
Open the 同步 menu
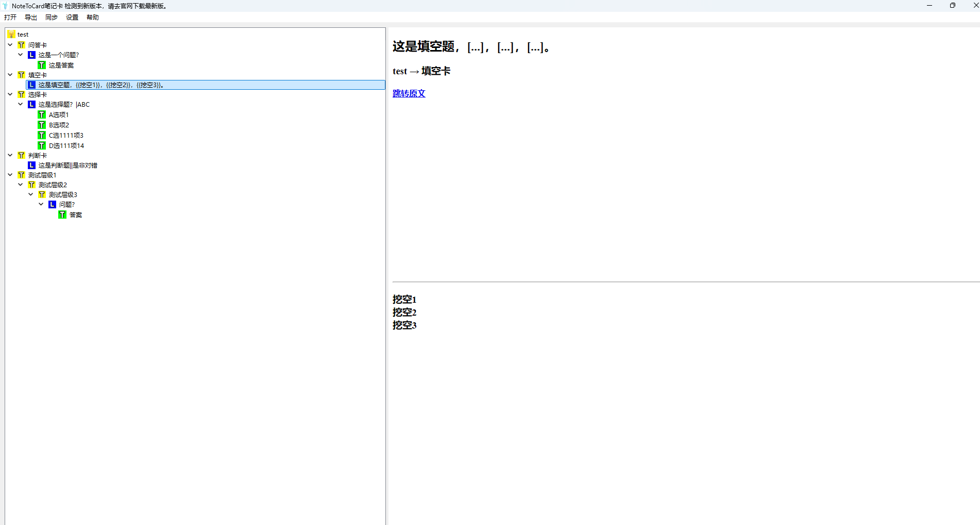pos(52,18)
